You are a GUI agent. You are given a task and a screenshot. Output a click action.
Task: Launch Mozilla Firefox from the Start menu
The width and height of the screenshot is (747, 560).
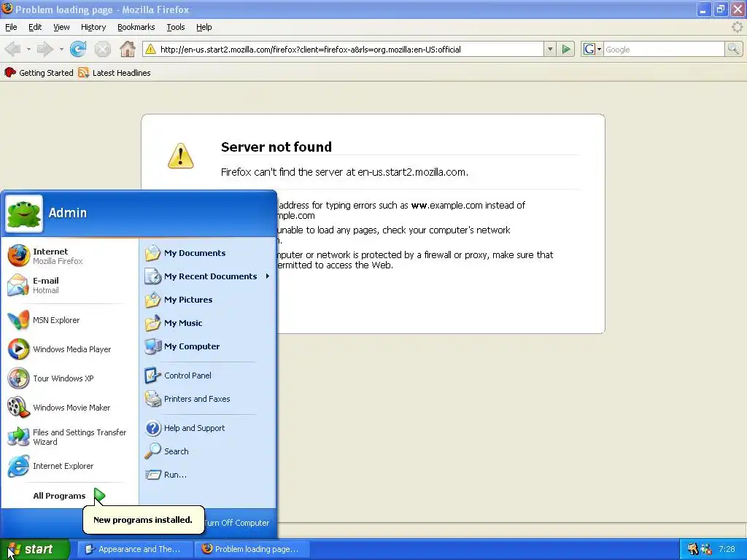[69, 256]
